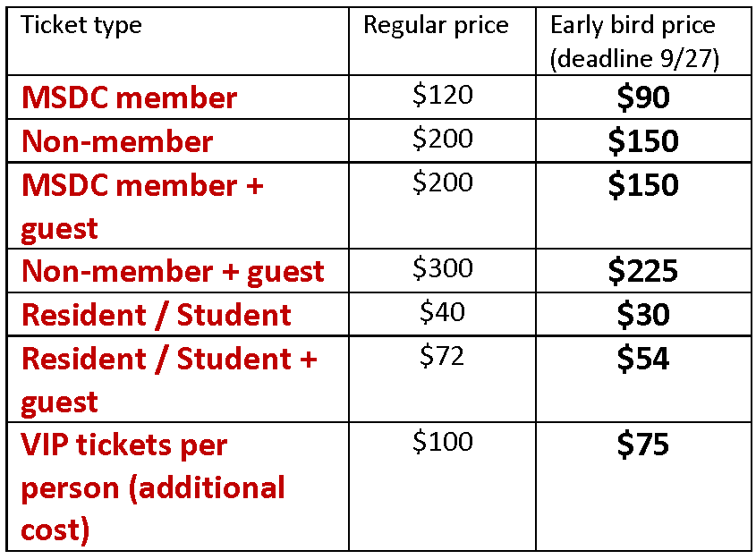This screenshot has height=559, width=756.
Task: Click the "Non-member" ticket type without guest
Action: point(117,141)
